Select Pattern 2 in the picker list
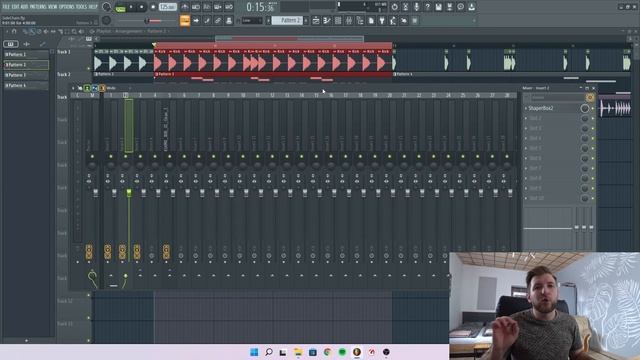The height and width of the screenshot is (360, 640). point(26,64)
